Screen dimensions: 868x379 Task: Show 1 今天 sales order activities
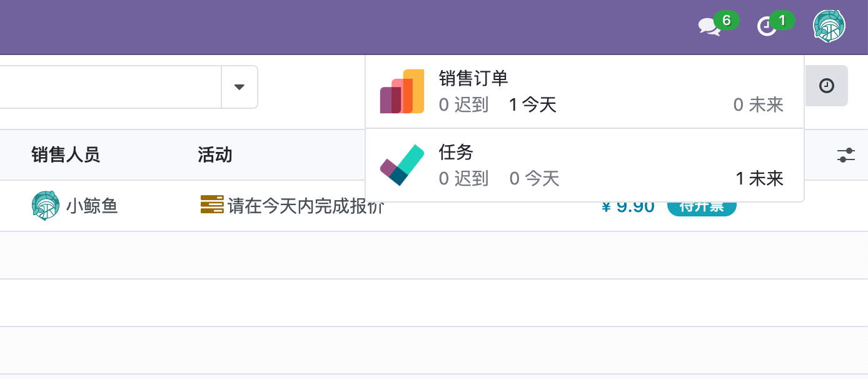click(x=532, y=105)
